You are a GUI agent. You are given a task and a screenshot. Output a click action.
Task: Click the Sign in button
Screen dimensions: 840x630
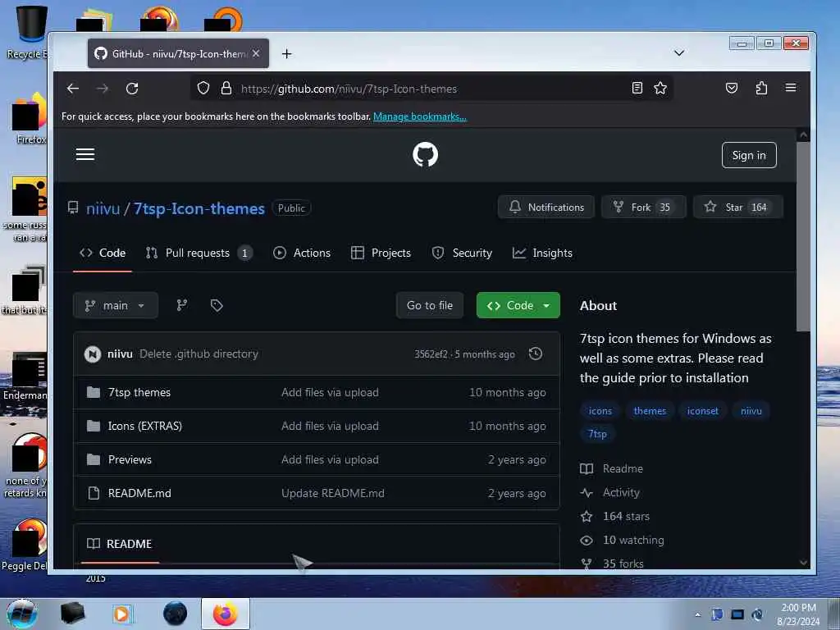(749, 155)
